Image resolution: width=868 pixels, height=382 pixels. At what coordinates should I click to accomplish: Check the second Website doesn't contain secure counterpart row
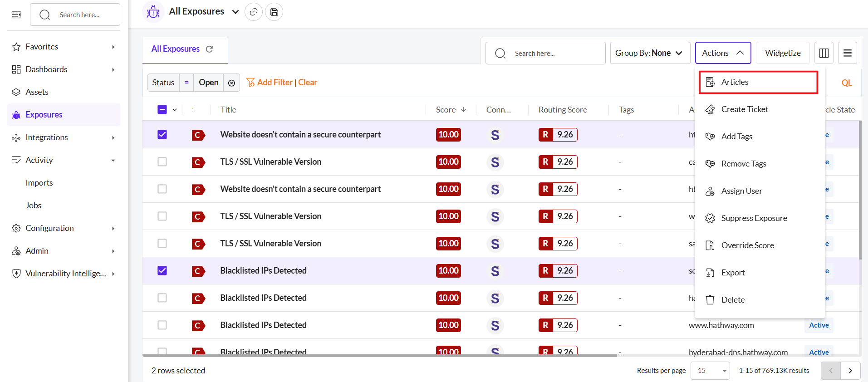(x=162, y=189)
